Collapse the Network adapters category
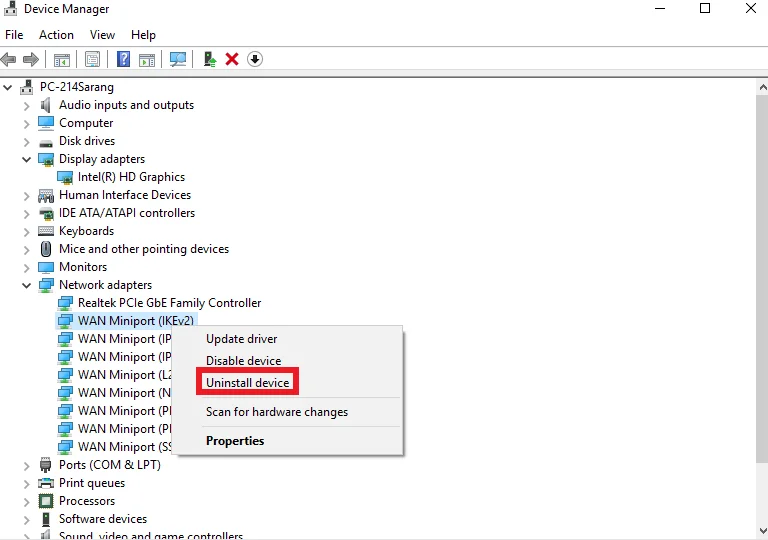Screen dimensions: 768x540 point(26,285)
